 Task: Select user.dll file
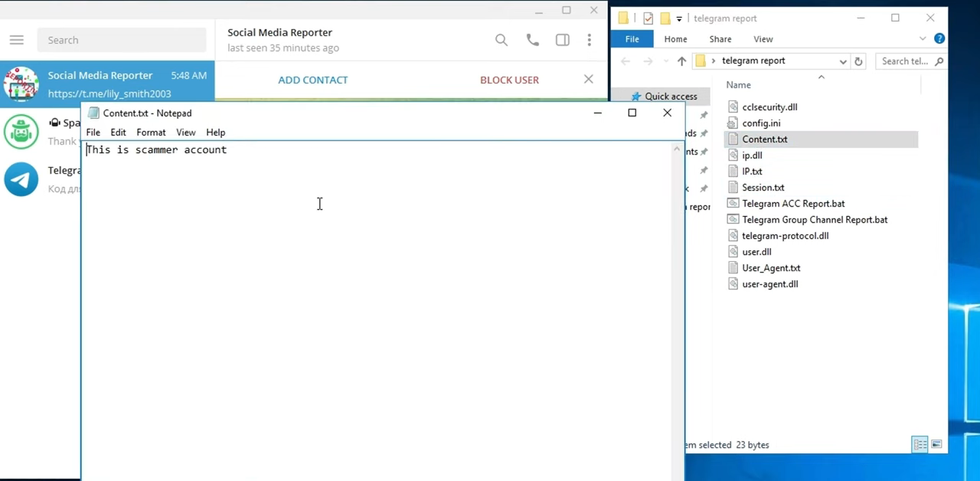(756, 252)
